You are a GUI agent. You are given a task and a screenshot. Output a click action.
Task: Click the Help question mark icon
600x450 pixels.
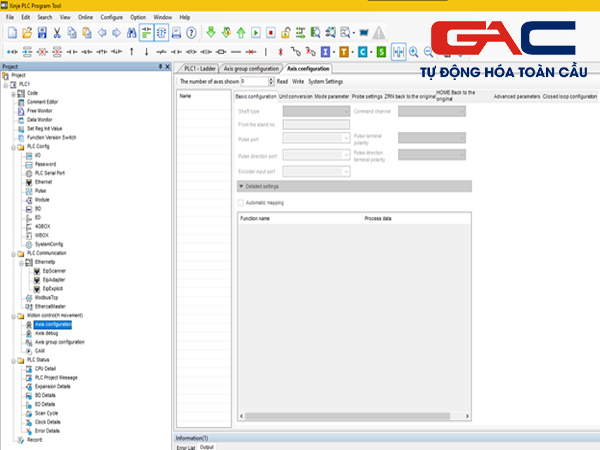click(193, 33)
